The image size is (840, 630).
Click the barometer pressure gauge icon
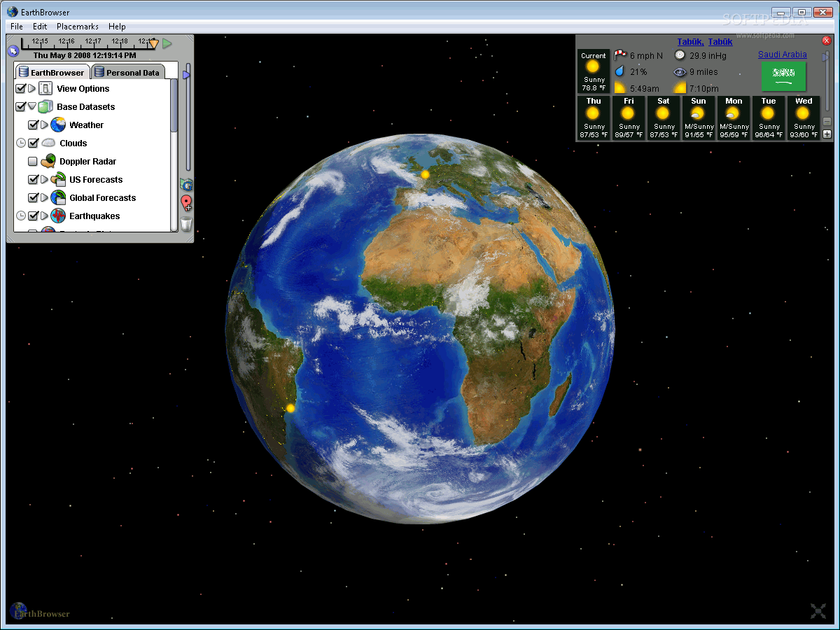(680, 55)
